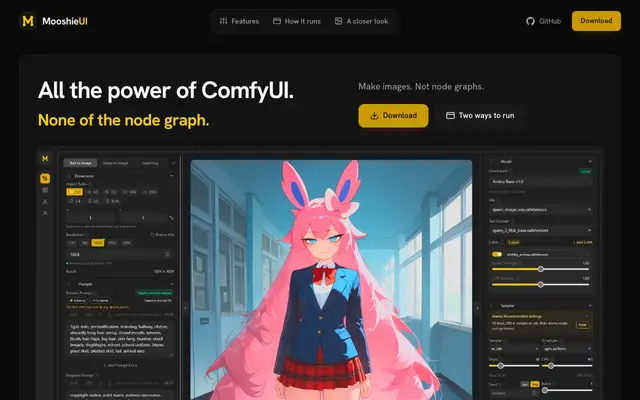640x400 pixels.
Task: Click the Add Prompt Block link
Action: [x=120, y=365]
